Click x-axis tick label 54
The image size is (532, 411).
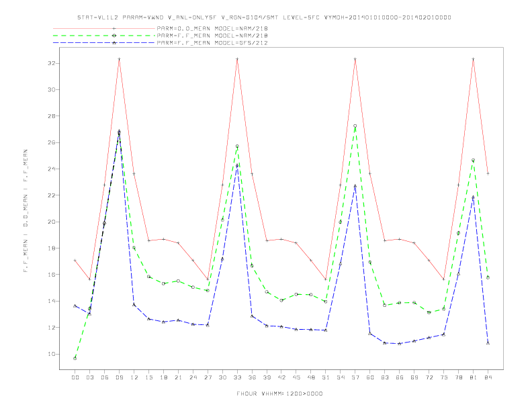pos(341,377)
